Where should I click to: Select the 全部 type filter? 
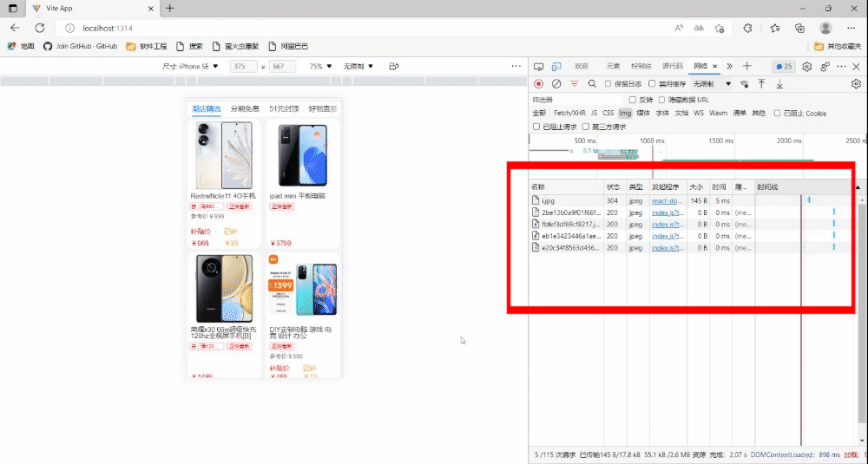[x=539, y=114]
